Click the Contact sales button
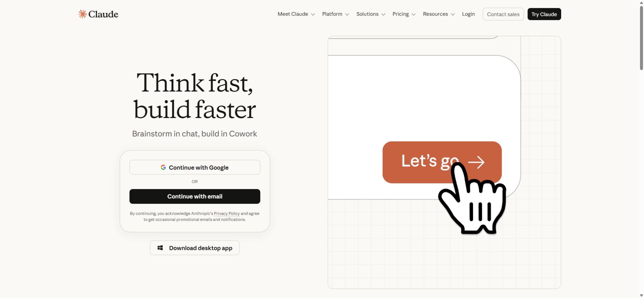This screenshot has height=298, width=644. tap(503, 14)
